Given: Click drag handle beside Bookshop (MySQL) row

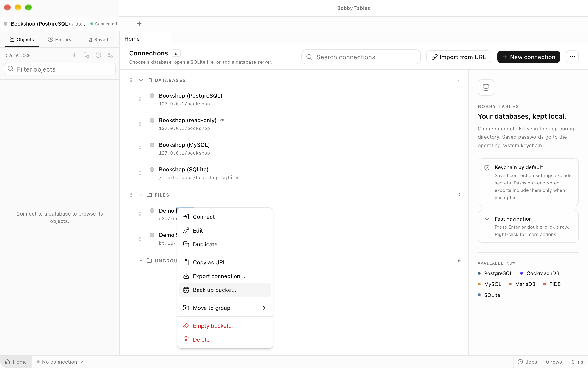Looking at the screenshot, I should pyautogui.click(x=140, y=148).
